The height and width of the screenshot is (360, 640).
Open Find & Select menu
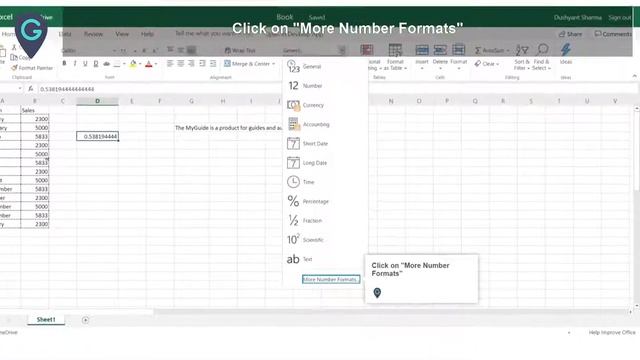click(542, 57)
